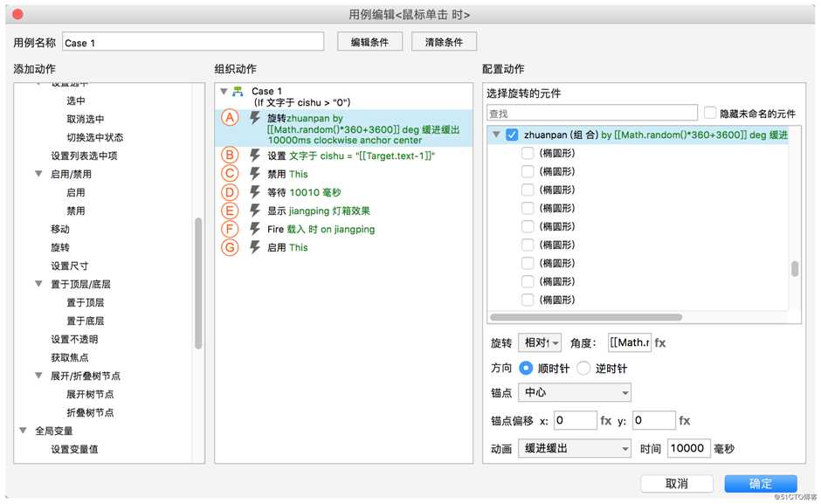Click the lightning icon of the 设置 文字于 cishu action

coord(255,155)
